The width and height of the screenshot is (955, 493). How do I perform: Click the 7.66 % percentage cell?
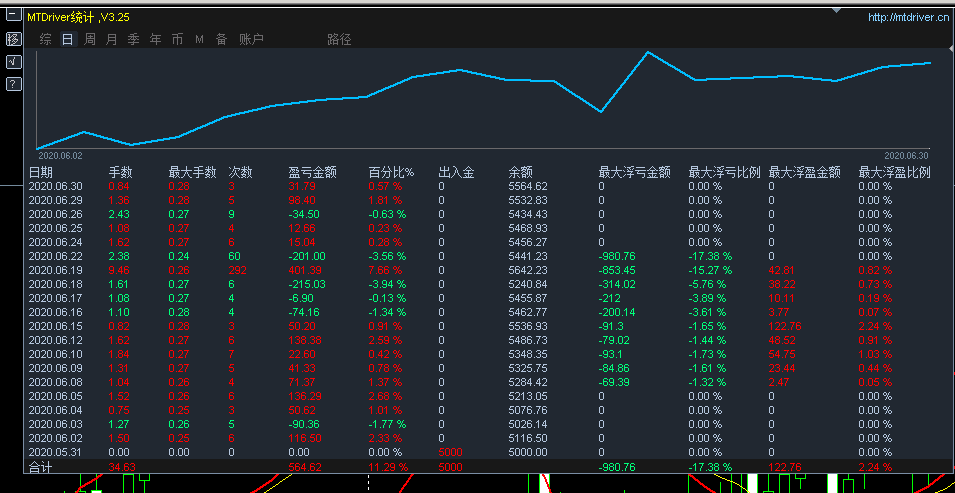(x=386, y=271)
